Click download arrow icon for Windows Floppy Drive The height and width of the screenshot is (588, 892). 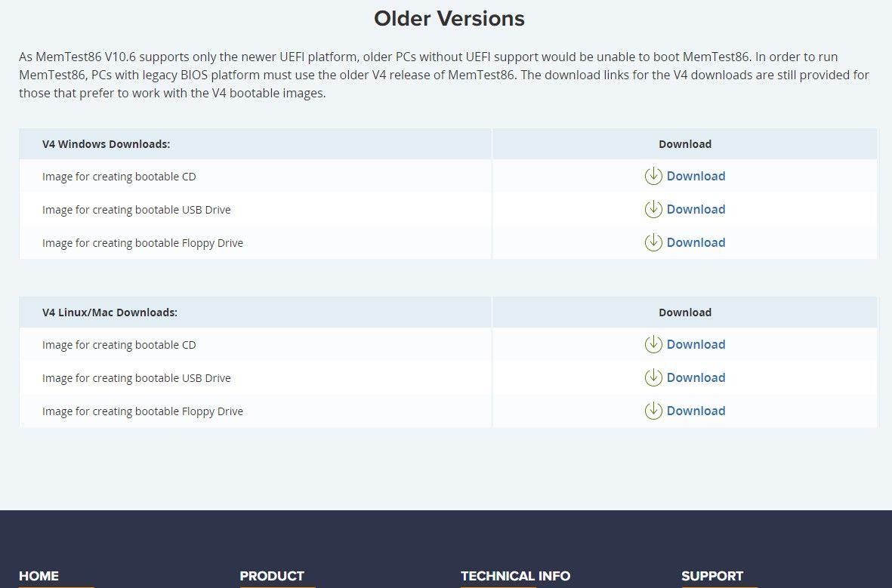[653, 242]
